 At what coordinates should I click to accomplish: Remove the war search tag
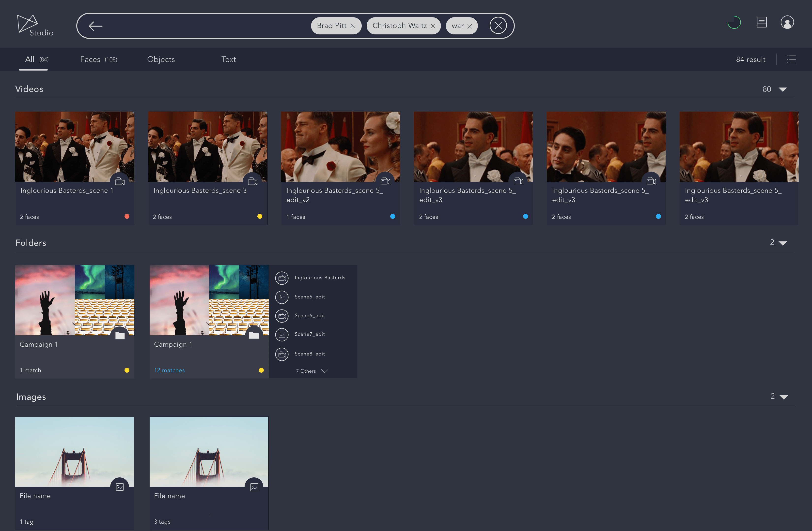coord(469,26)
